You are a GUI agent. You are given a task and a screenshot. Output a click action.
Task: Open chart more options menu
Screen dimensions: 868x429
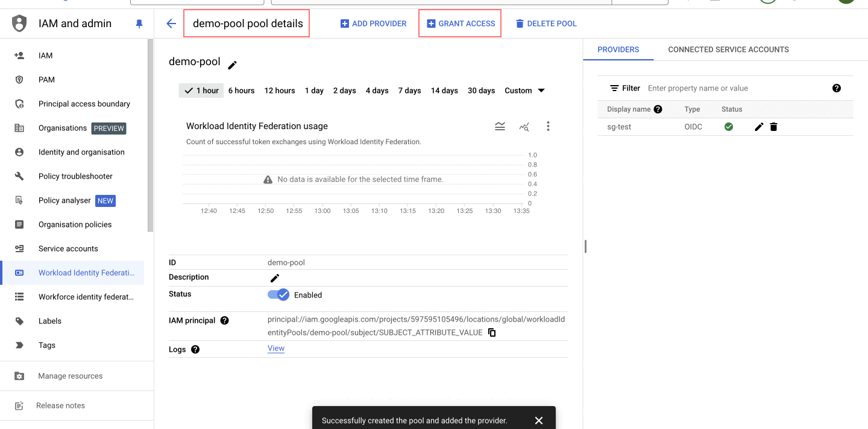(x=548, y=126)
